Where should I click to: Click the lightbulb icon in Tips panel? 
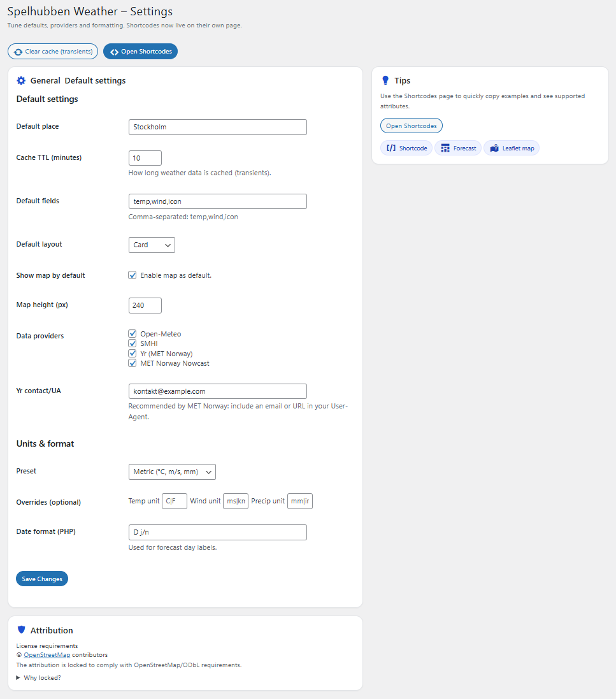385,80
